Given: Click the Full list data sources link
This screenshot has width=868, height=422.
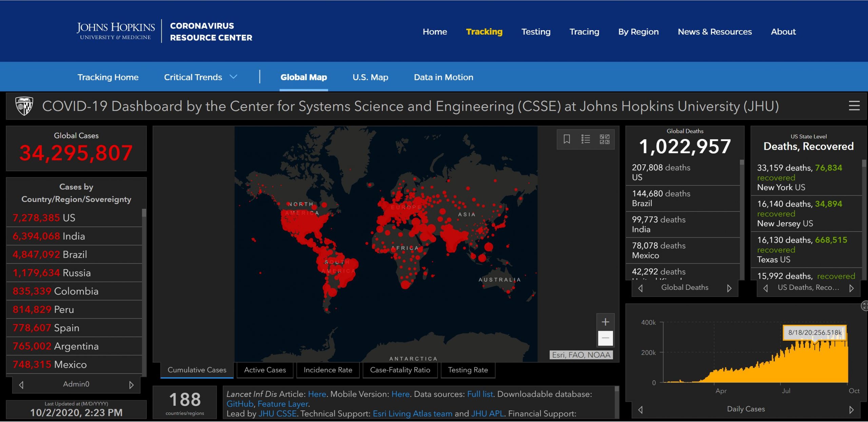Looking at the screenshot, I should [480, 394].
